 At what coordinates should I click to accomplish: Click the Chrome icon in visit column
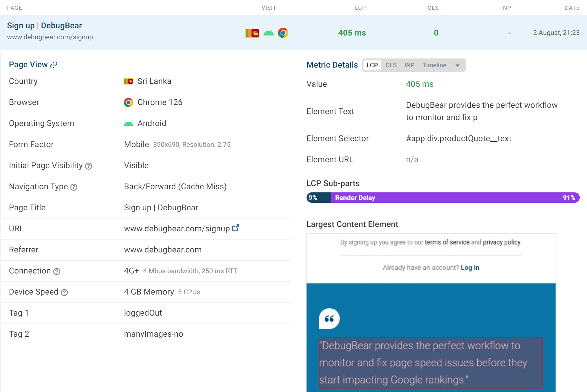click(283, 33)
